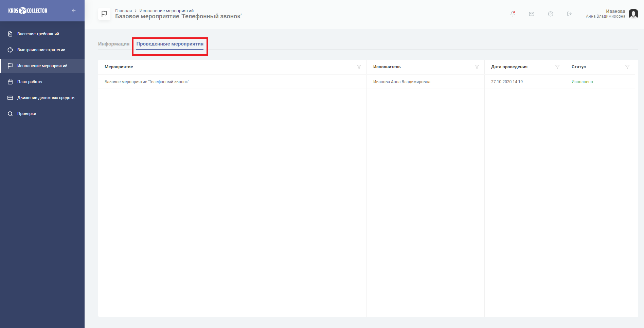Click the KRDS Collector logo
The height and width of the screenshot is (328, 644).
[28, 11]
